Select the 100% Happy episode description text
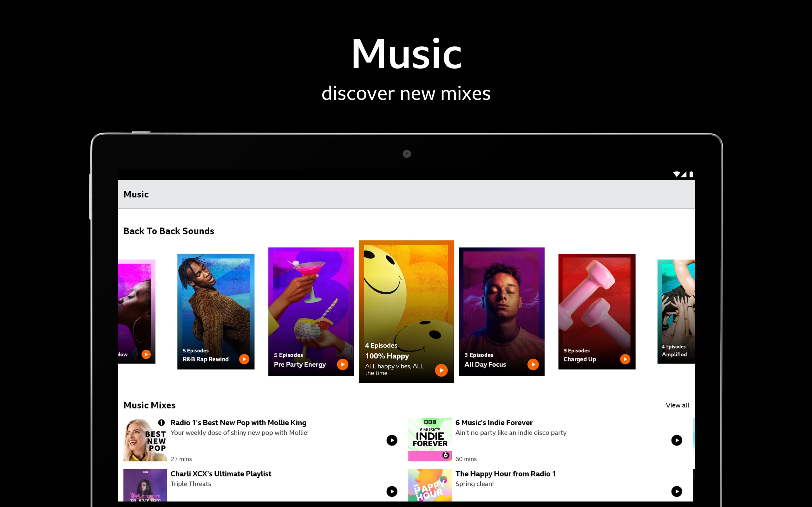Viewport: 812px width, 507px height. tap(394, 369)
